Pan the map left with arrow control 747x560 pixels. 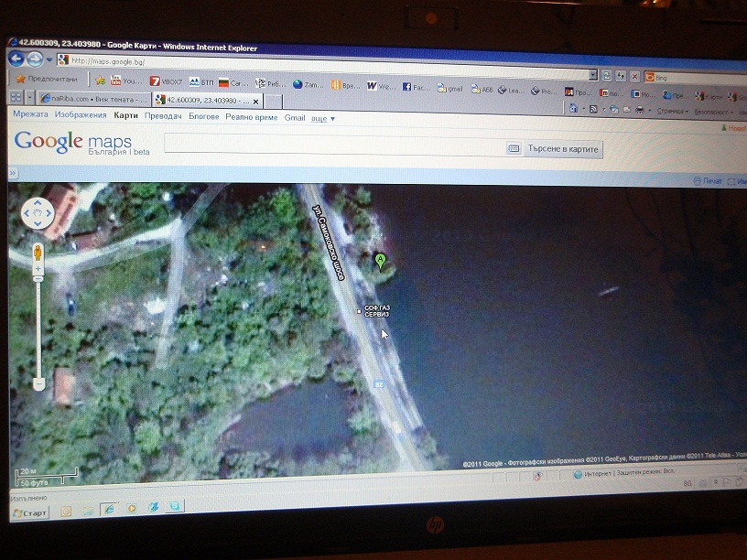[27, 213]
